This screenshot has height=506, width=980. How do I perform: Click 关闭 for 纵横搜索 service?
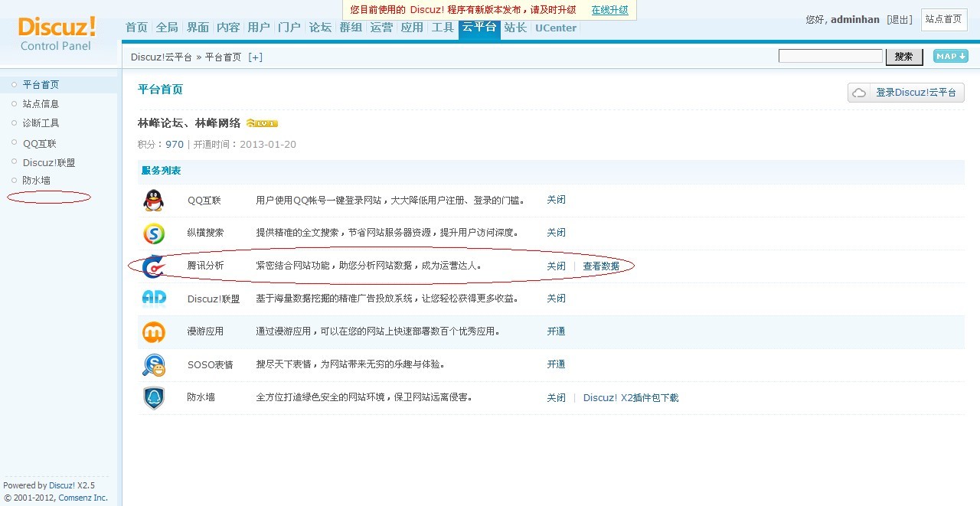[x=556, y=233]
